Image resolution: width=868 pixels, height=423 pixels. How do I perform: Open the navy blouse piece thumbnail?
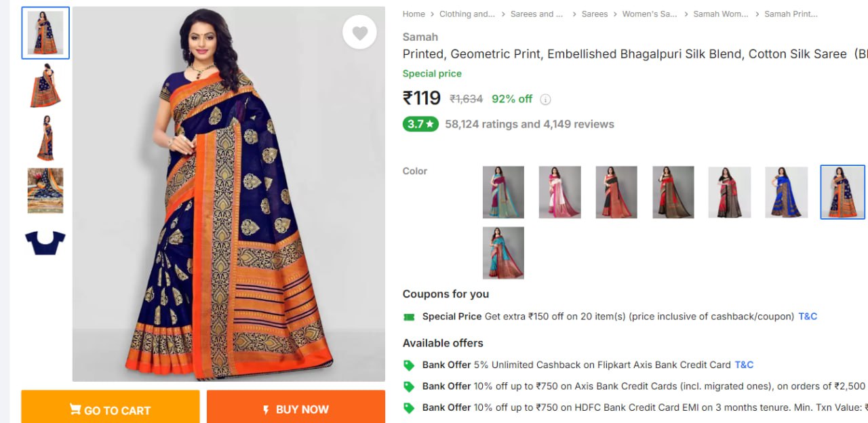[x=45, y=242]
